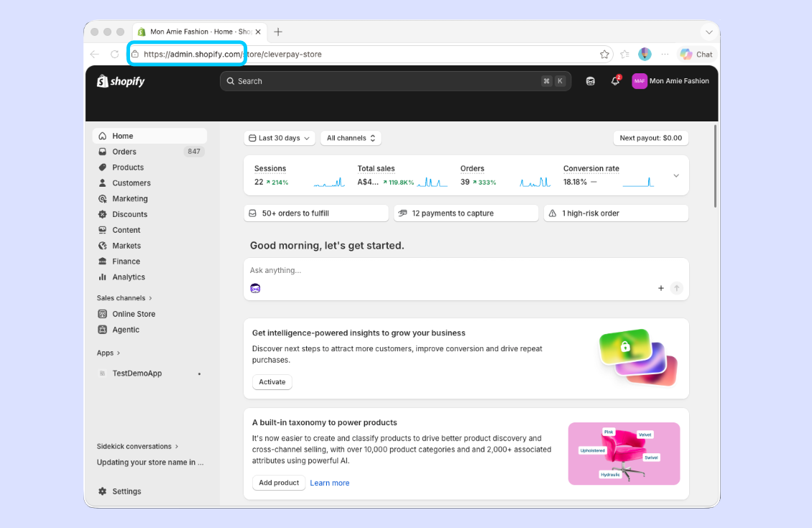Image resolution: width=812 pixels, height=528 pixels.
Task: Click the Online Store storefront icon
Action: pos(103,314)
